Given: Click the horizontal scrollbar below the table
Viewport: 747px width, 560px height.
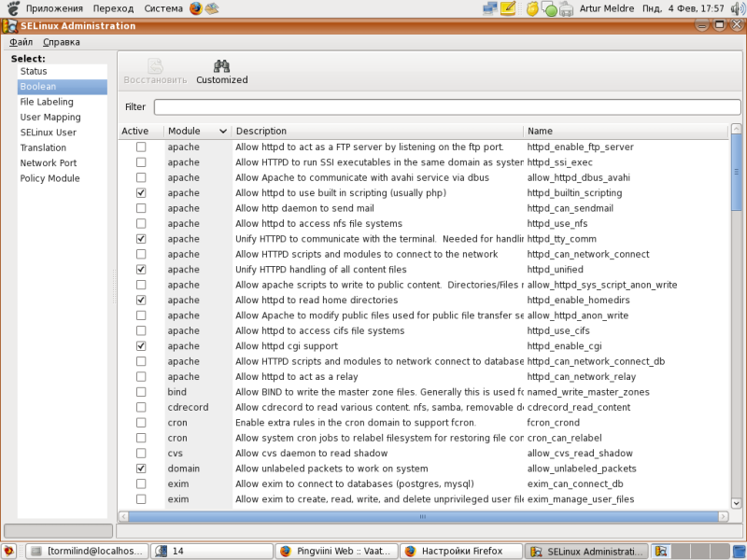Looking at the screenshot, I should [423, 517].
